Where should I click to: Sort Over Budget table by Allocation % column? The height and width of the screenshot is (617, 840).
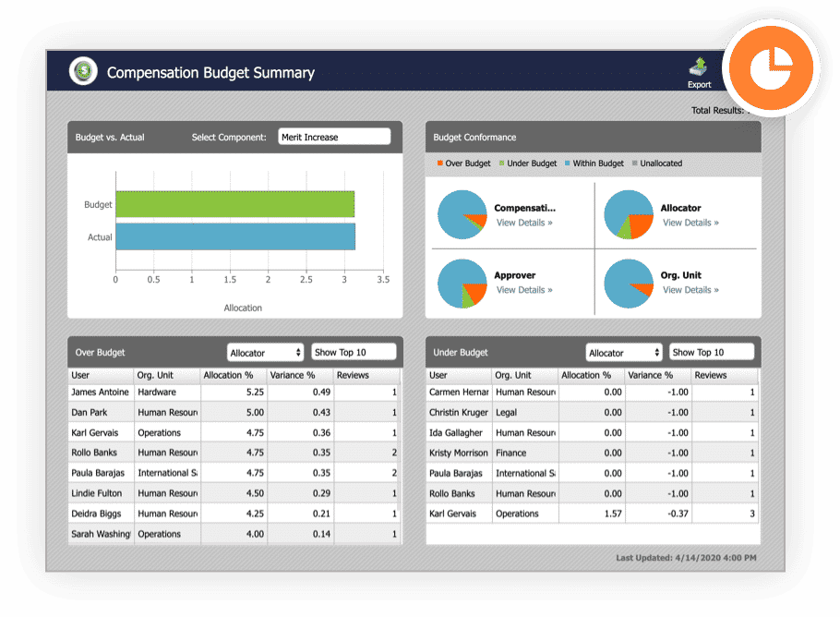[x=234, y=375]
